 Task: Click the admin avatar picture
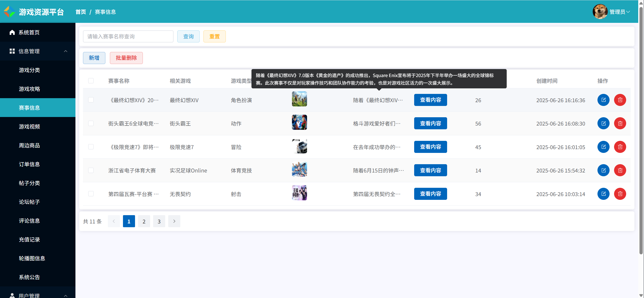coord(600,12)
